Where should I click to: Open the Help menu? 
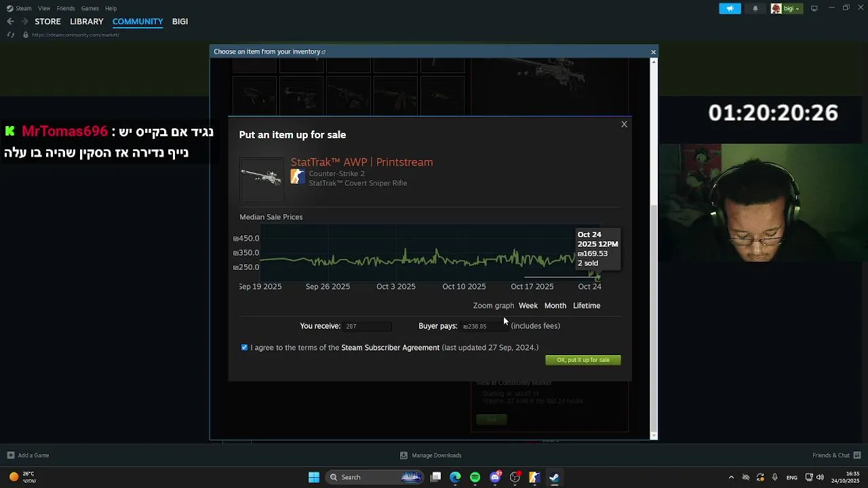click(111, 8)
